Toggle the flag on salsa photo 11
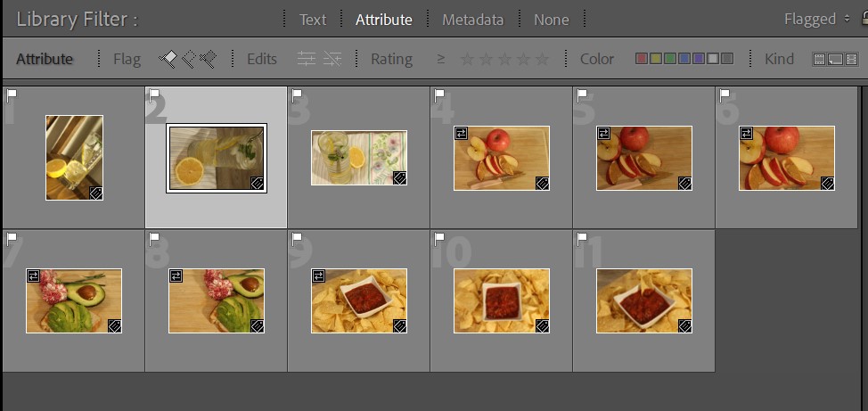The height and width of the screenshot is (411, 868). tap(583, 239)
